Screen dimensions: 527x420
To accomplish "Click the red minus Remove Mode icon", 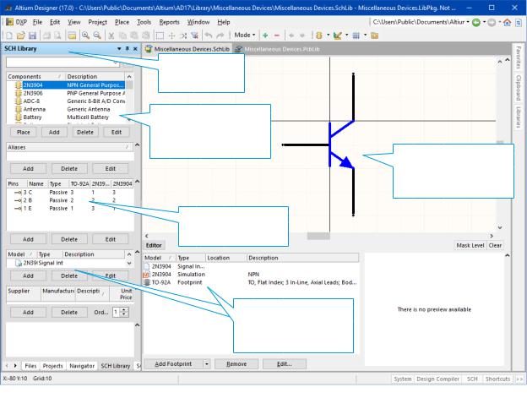I will pyautogui.click(x=277, y=35).
